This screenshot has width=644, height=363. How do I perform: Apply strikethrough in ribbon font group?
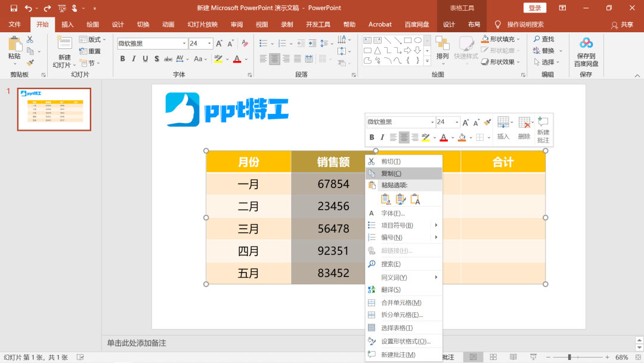[x=168, y=59]
